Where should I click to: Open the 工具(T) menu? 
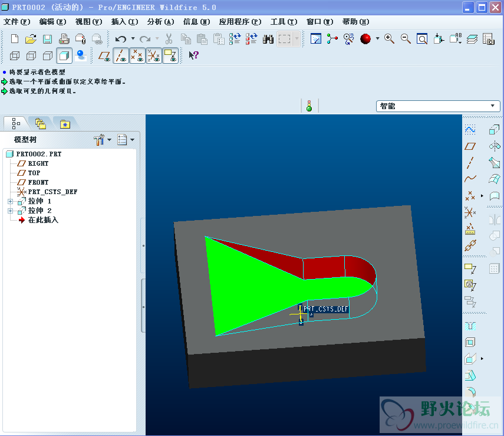[x=284, y=22]
